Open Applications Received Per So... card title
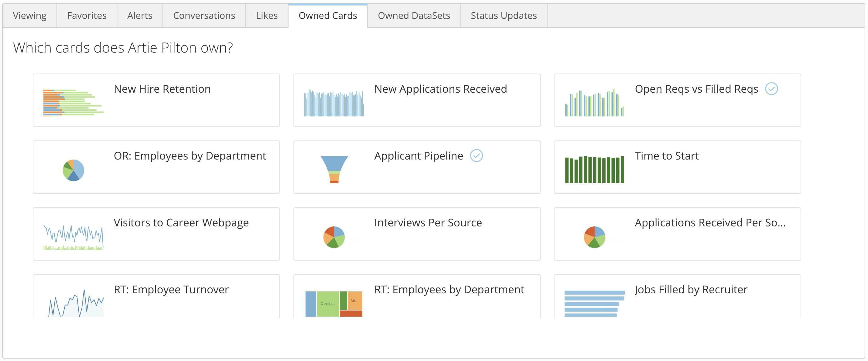 (x=710, y=223)
